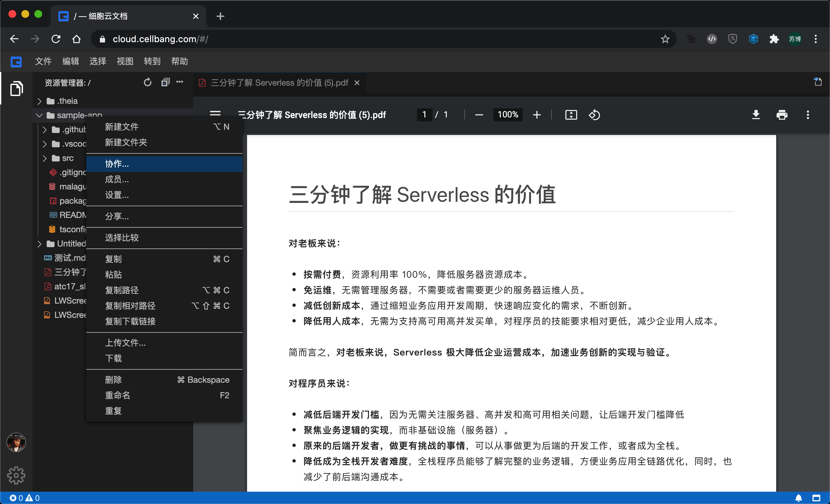Print the PDF document
The width and height of the screenshot is (830, 504).
coord(781,115)
